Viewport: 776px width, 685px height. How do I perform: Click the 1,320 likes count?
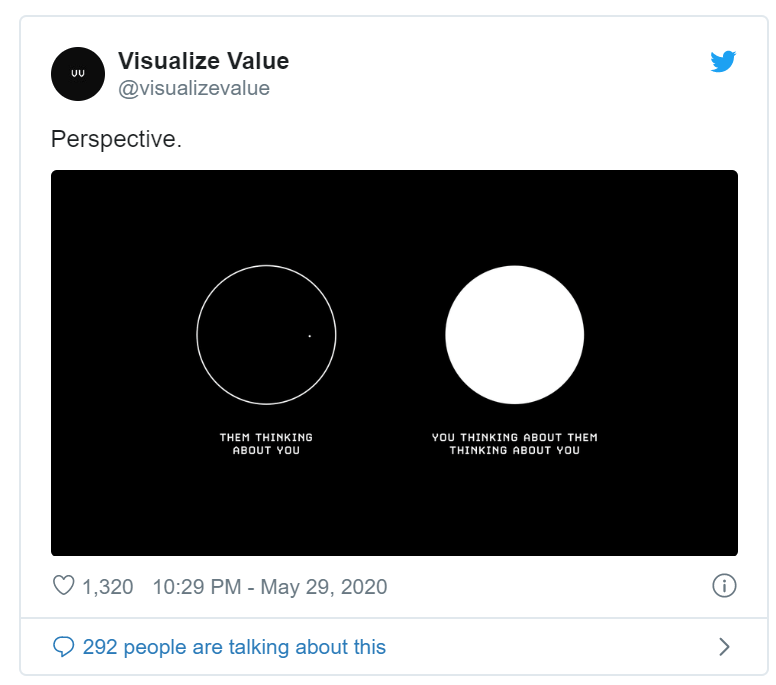(108, 586)
